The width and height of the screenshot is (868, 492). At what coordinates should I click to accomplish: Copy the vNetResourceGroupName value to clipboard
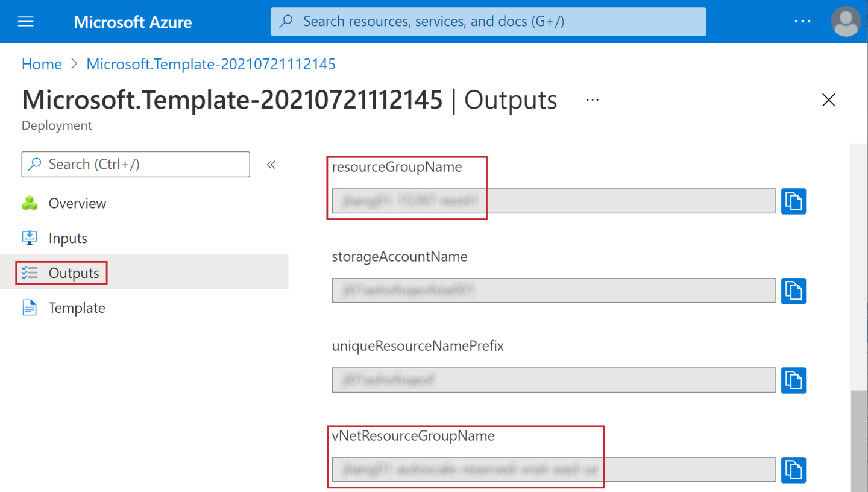[x=794, y=470]
